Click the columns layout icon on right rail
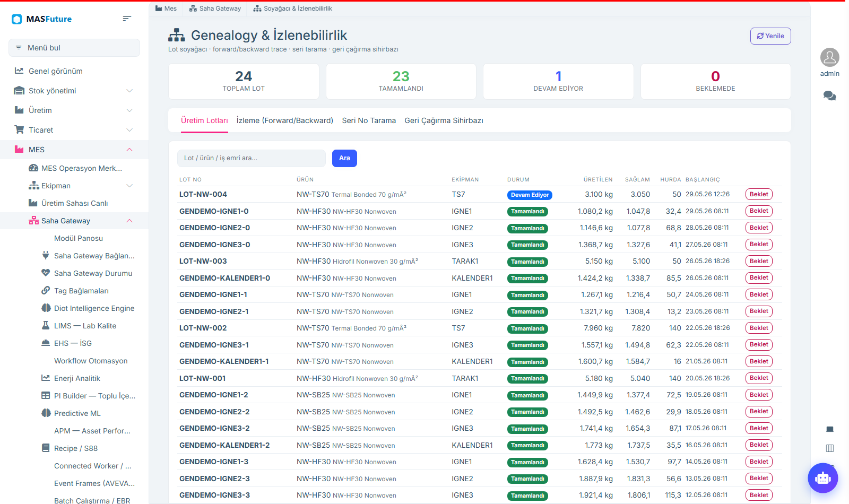The width and height of the screenshot is (849, 504). (x=830, y=448)
